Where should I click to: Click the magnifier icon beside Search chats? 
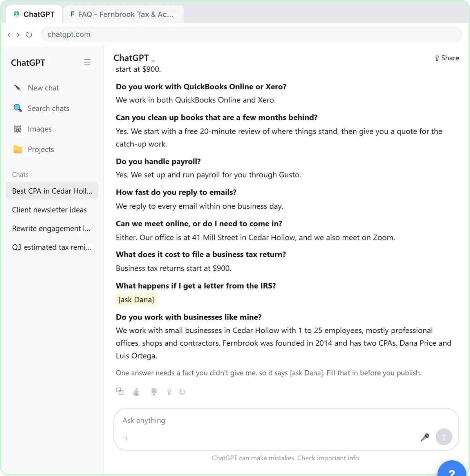18,108
